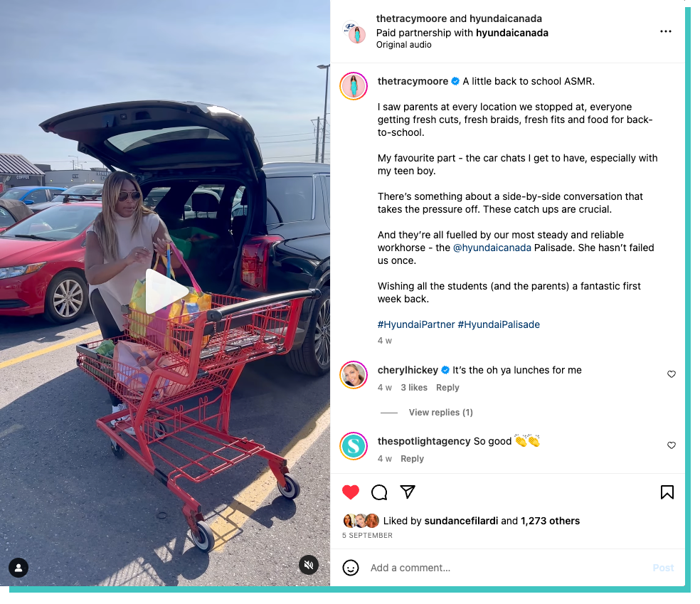Image resolution: width=700 pixels, height=604 pixels.
Task: Reply to thespotlightagency's comment
Action: [x=412, y=458]
